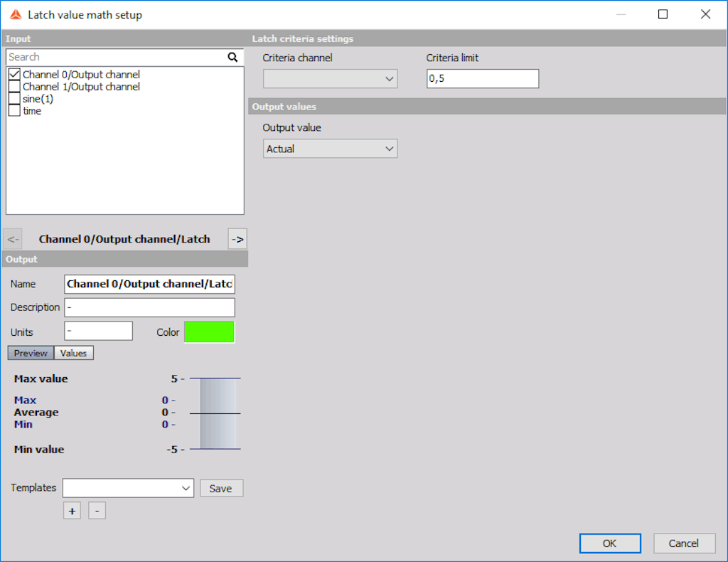Close the Latch value math window
Image resolution: width=728 pixels, height=562 pixels.
pos(705,14)
